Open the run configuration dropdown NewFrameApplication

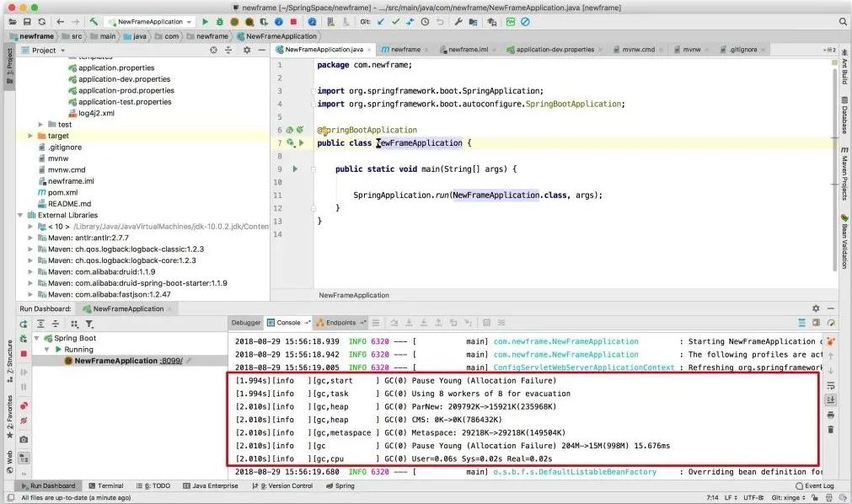[150, 22]
